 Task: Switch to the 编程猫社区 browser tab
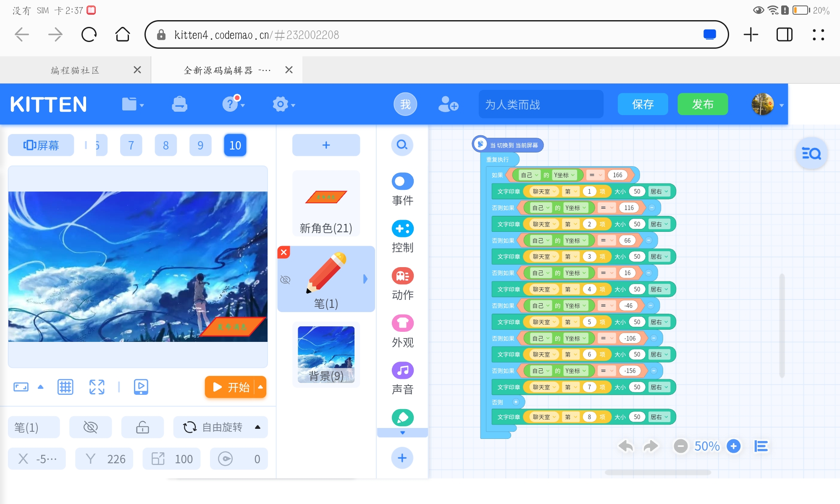click(75, 70)
